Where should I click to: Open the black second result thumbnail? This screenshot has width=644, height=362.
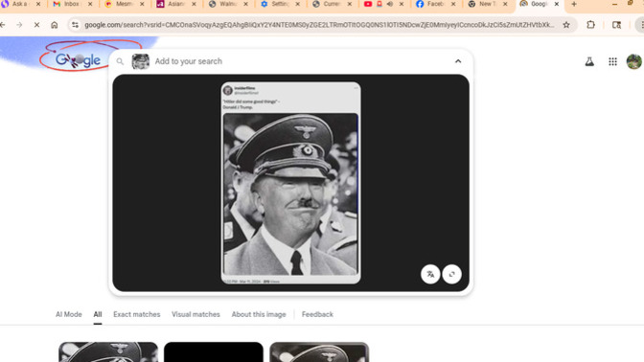coord(214,352)
